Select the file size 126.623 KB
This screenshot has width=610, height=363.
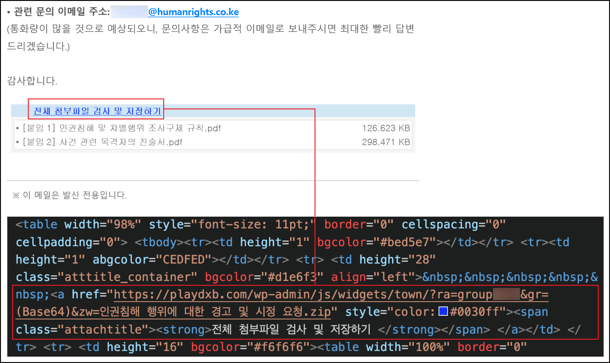386,128
